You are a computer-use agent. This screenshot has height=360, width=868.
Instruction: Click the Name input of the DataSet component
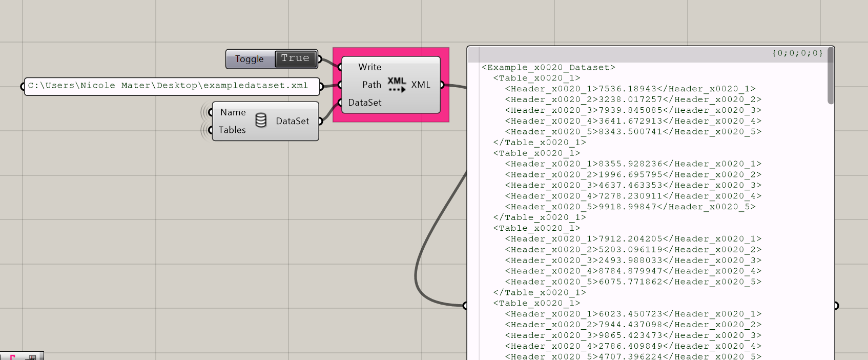233,112
